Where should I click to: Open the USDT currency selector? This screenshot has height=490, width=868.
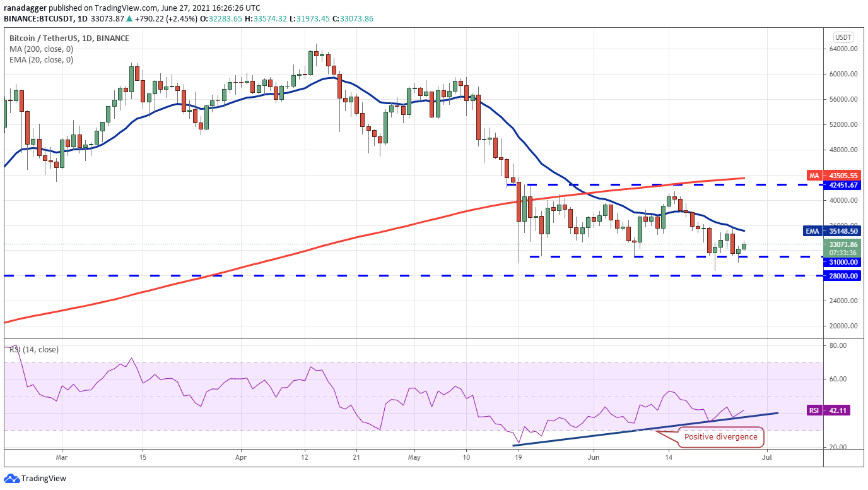843,37
